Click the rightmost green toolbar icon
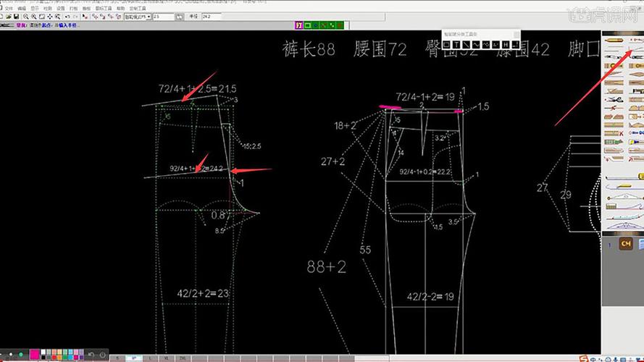Screen dimensions: 644x362 (340, 25)
